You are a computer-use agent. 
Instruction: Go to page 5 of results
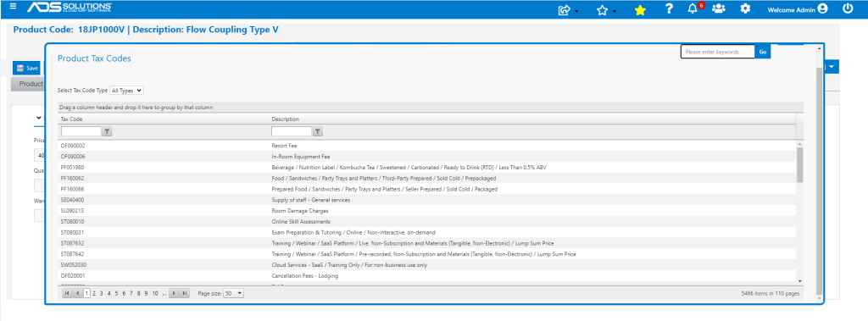116,293
